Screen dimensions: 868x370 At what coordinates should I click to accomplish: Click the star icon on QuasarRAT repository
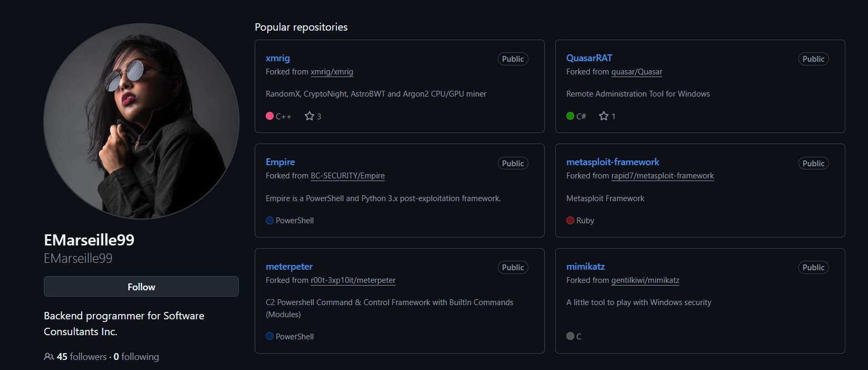point(604,116)
